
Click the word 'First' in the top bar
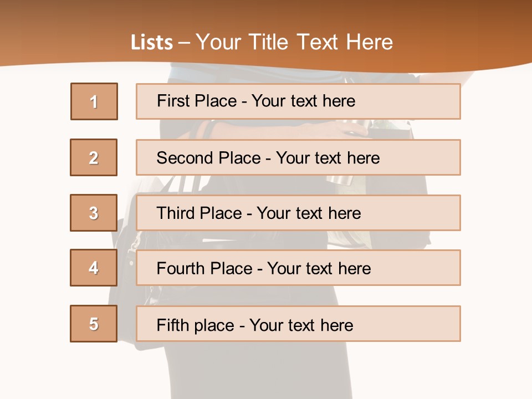click(173, 101)
